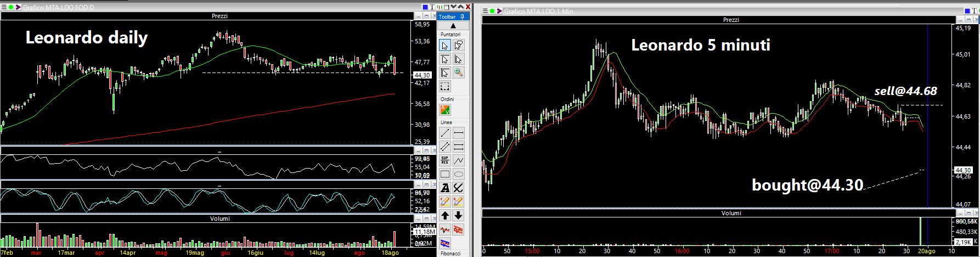Viewport: 980px width, 257px height.
Task: Select the crossed tools icon beside text tool
Action: tap(459, 188)
